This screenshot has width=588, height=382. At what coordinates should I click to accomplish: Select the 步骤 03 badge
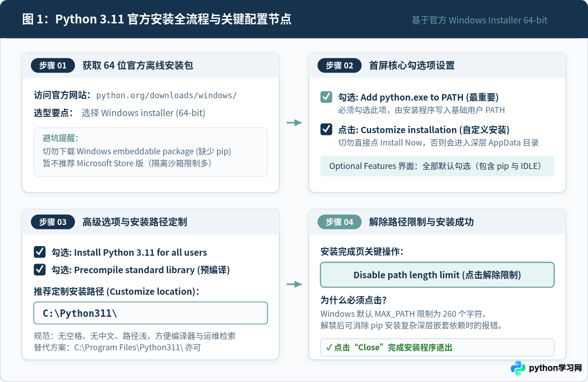coord(53,222)
